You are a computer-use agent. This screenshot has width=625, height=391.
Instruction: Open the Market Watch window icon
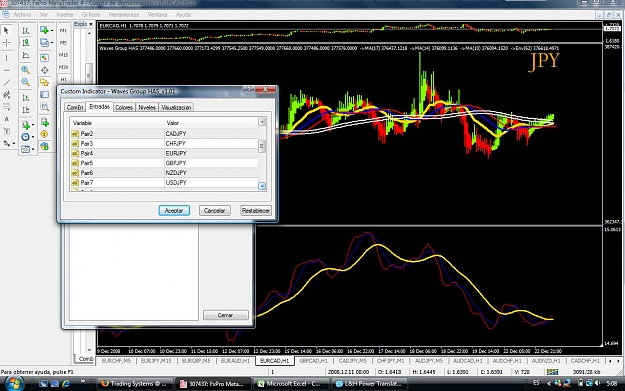(x=45, y=58)
